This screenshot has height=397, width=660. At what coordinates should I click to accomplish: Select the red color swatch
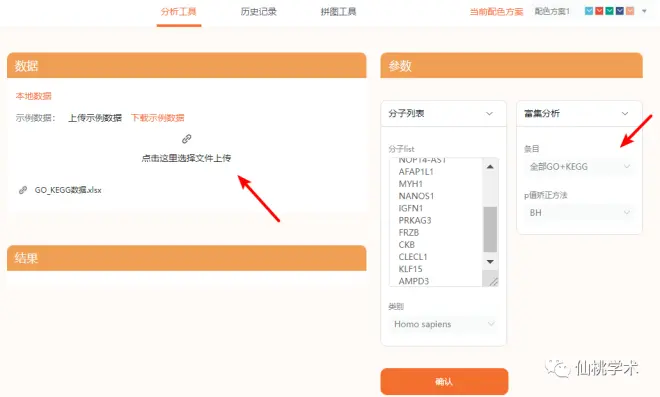pyautogui.click(x=599, y=11)
